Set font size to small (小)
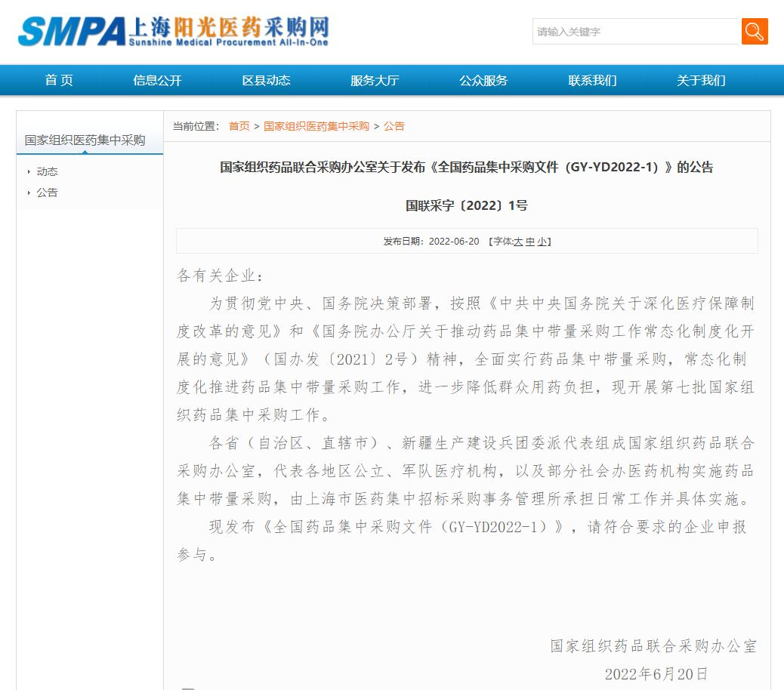 click(542, 242)
